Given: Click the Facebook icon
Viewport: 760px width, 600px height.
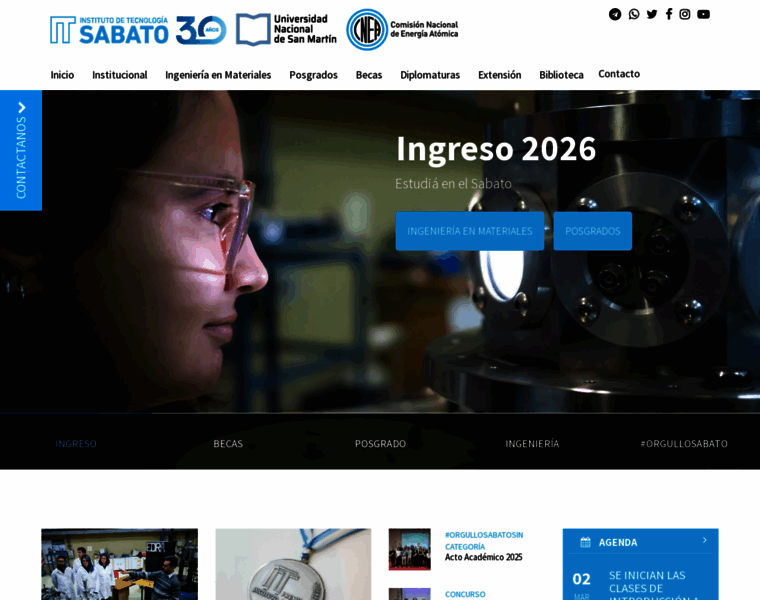Looking at the screenshot, I should [x=669, y=14].
